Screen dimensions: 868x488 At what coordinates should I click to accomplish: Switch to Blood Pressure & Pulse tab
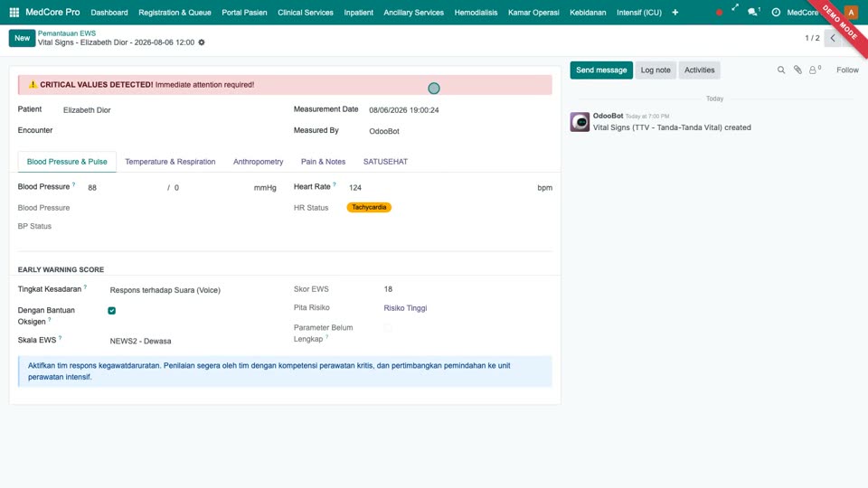(67, 162)
